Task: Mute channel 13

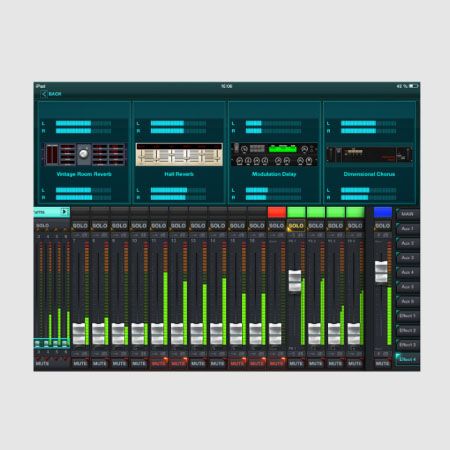Action: coord(198,363)
